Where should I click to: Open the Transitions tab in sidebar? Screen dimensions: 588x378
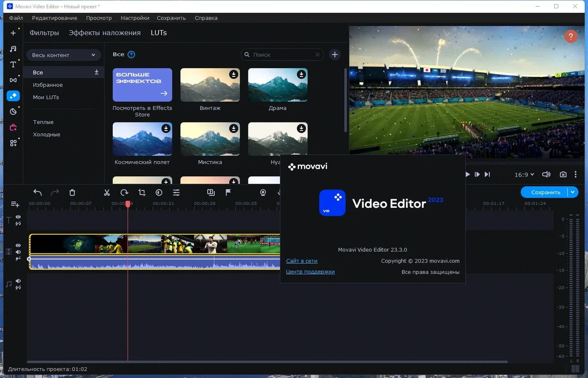click(x=13, y=80)
